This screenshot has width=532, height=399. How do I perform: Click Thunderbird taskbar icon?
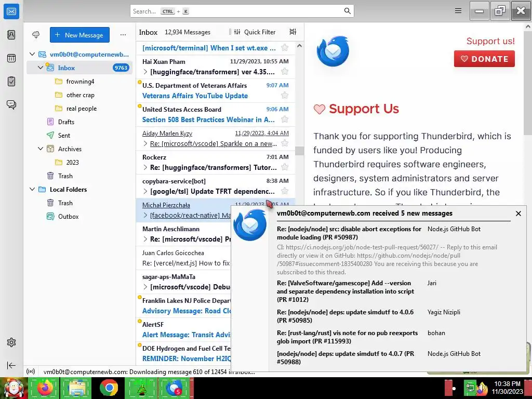pos(174,388)
